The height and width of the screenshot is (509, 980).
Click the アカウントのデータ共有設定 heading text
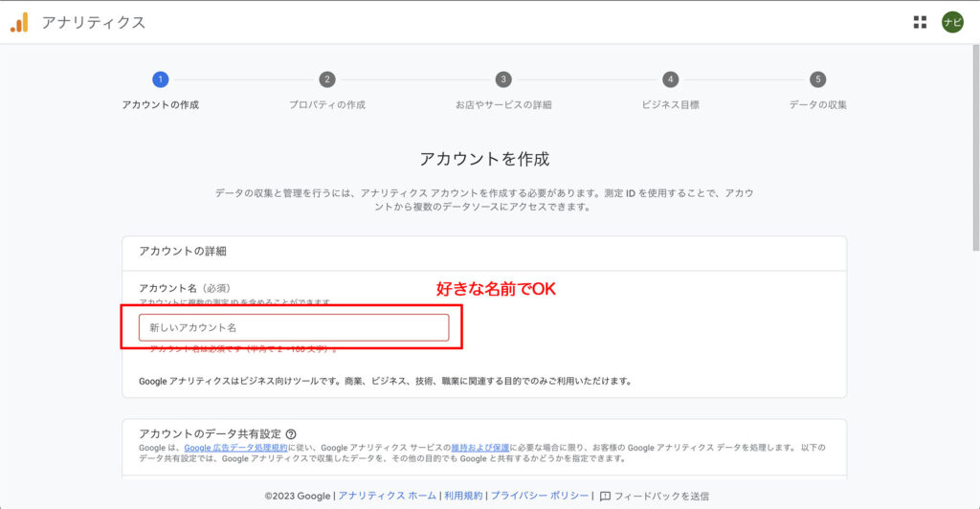click(210, 434)
